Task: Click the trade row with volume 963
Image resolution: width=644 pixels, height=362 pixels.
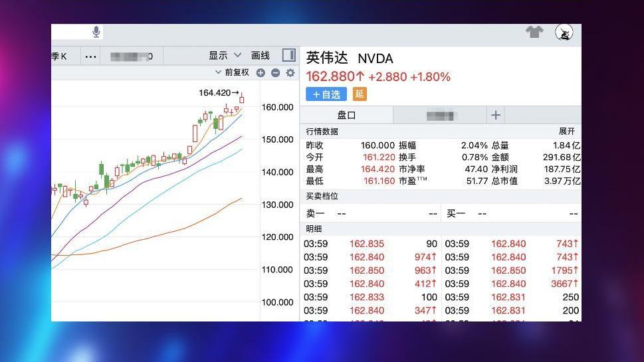Action: (x=370, y=270)
